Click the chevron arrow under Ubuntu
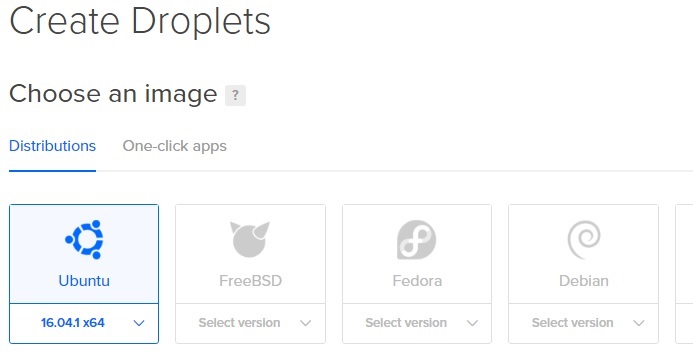 tap(139, 323)
